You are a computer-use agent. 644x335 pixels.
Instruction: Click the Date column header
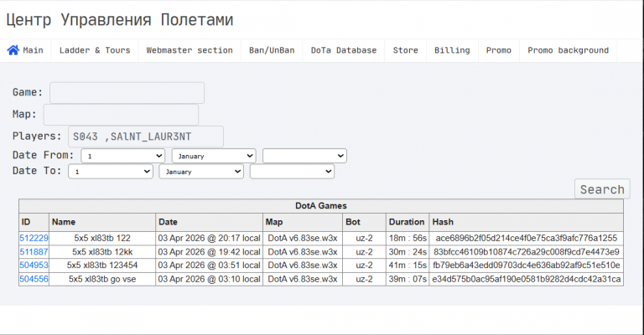209,222
